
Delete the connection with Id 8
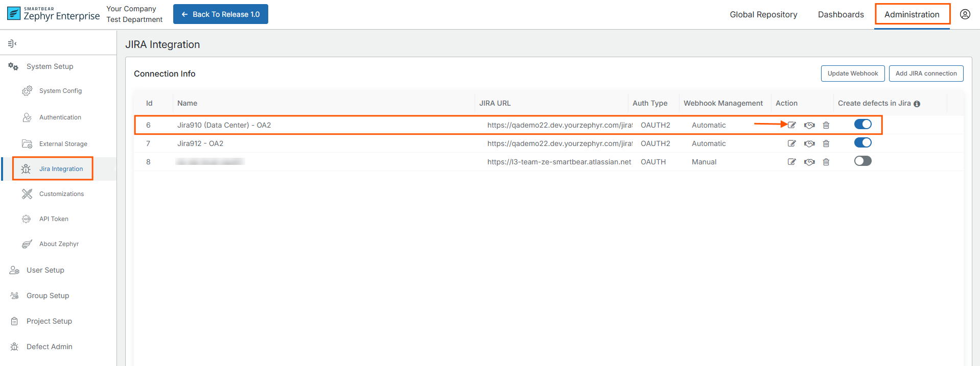(826, 162)
